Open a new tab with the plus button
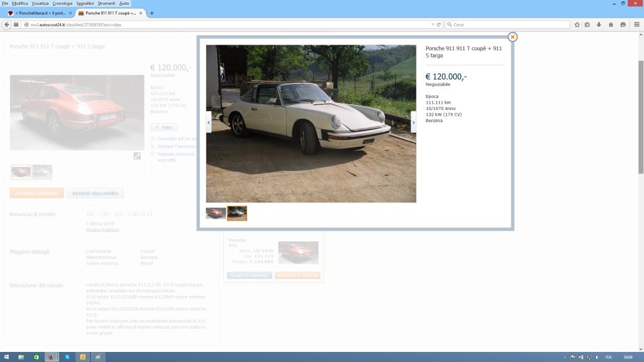 (152, 13)
